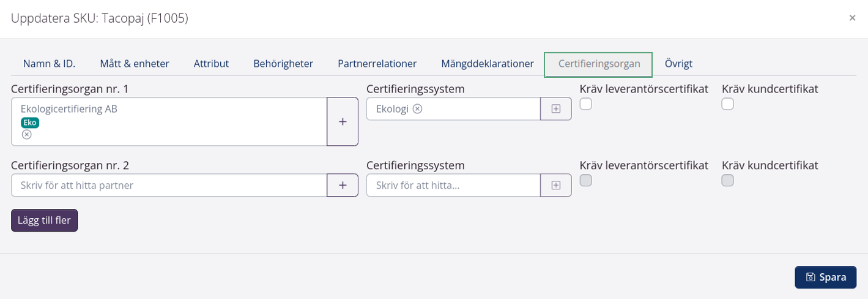
Task: Close the Uppdatera SKU dialog
Action: pos(852,18)
